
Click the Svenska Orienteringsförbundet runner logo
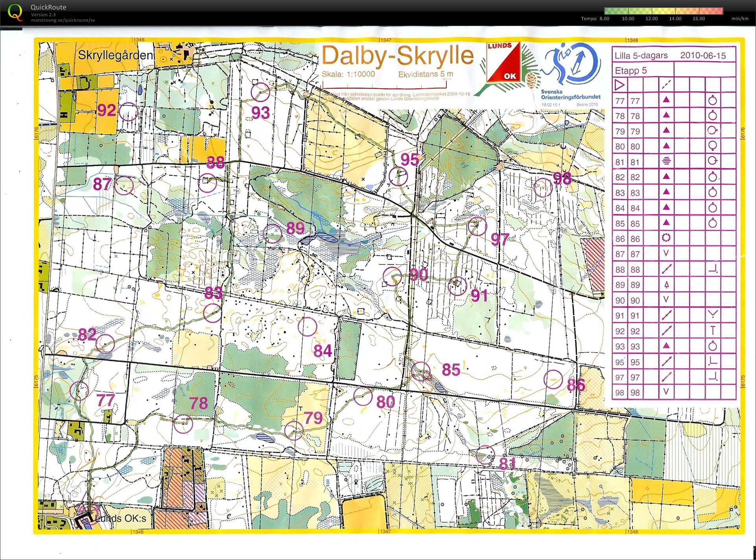click(x=571, y=64)
